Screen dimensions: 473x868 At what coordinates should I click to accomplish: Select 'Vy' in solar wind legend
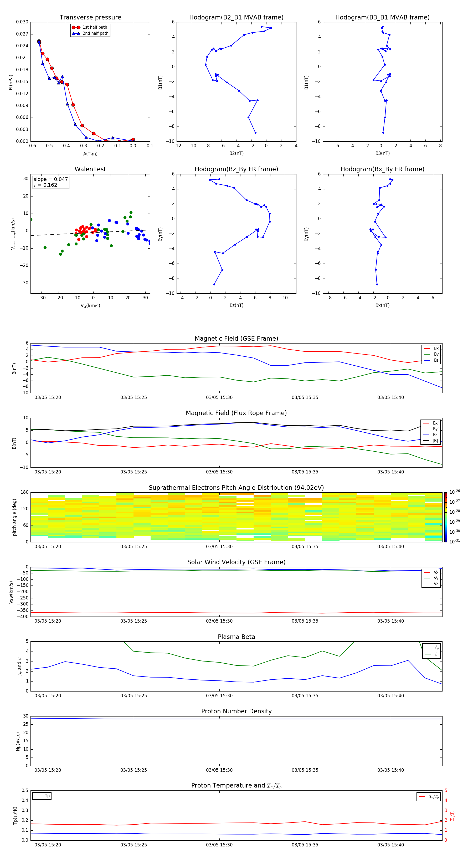(431, 578)
